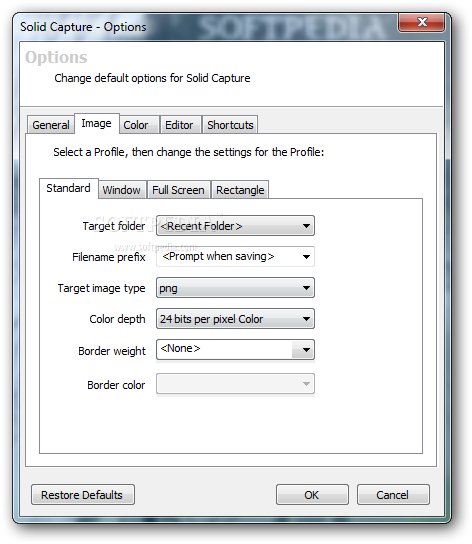Click 'Select a Profile, then change the settings' text
The width and height of the screenshot is (472, 544).
click(188, 152)
